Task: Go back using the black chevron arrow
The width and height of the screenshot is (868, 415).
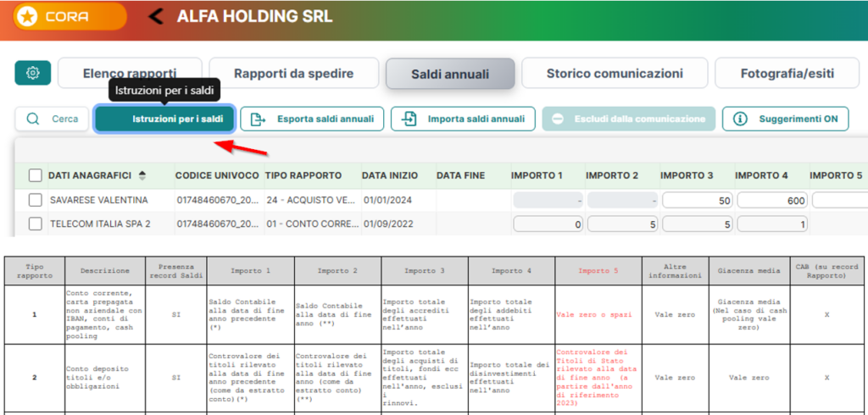Action: click(156, 17)
